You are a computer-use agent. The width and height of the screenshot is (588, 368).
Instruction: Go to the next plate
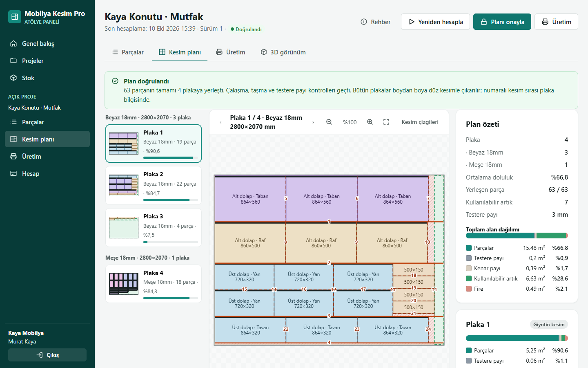(313, 122)
